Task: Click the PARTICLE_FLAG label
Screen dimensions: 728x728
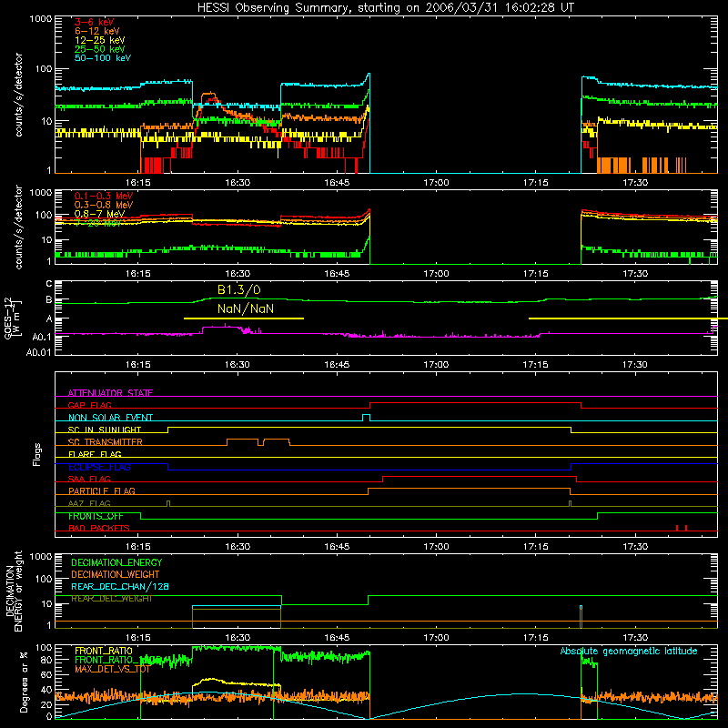Action: (x=102, y=491)
